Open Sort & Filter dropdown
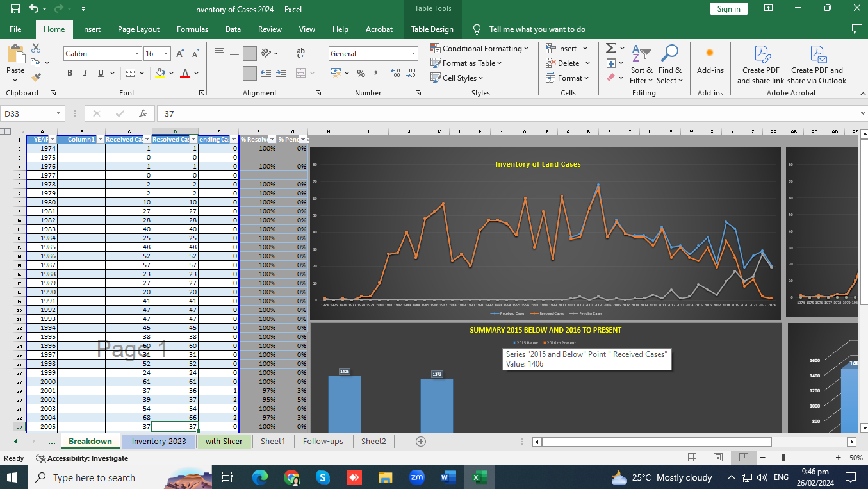This screenshot has width=868, height=489. (x=641, y=65)
